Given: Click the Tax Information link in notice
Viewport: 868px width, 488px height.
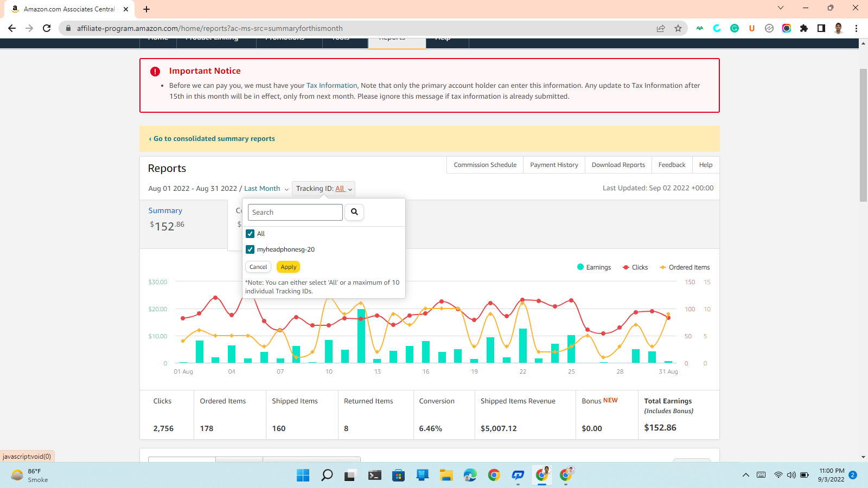Looking at the screenshot, I should (x=331, y=86).
